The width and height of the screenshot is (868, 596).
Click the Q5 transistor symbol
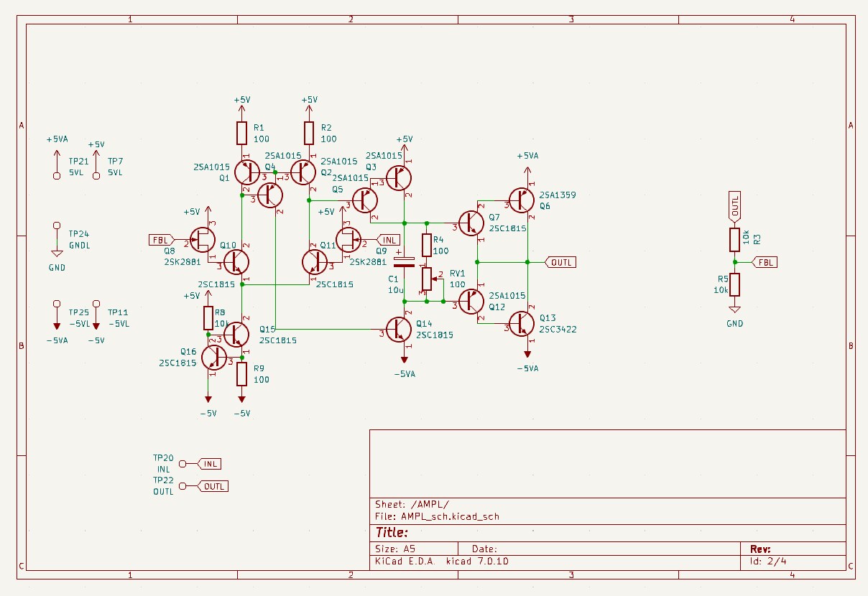point(364,200)
